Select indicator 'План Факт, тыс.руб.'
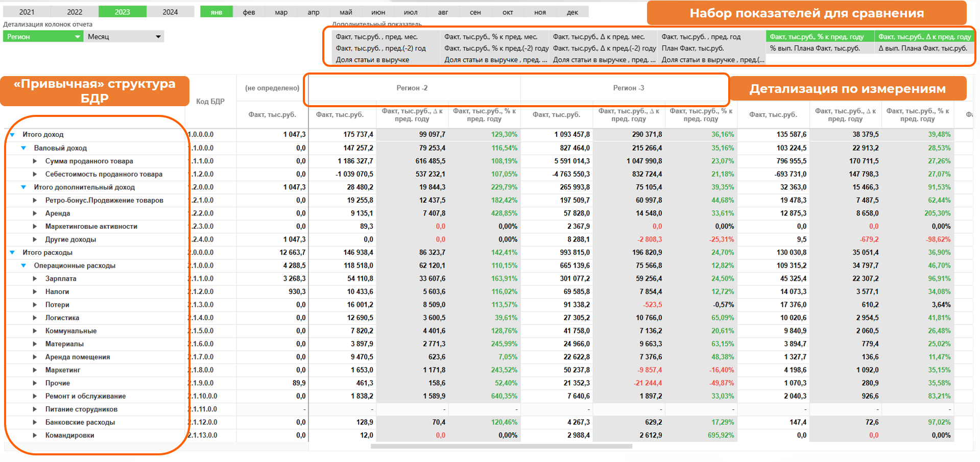Screen dimensions: 980x462 point(711,48)
